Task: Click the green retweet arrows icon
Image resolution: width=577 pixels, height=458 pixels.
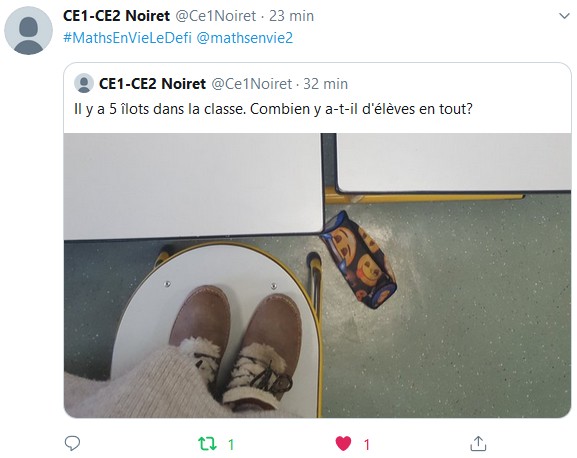Action: [207, 444]
